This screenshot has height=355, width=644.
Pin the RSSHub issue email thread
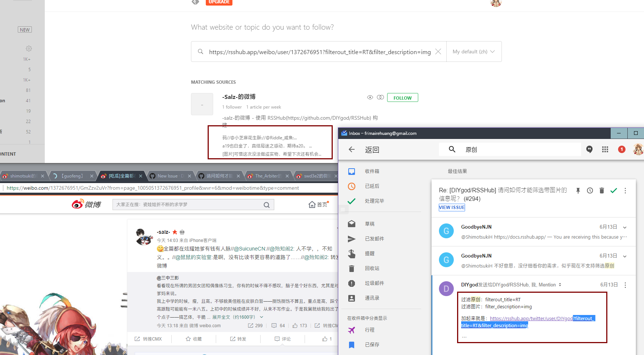[x=578, y=190]
